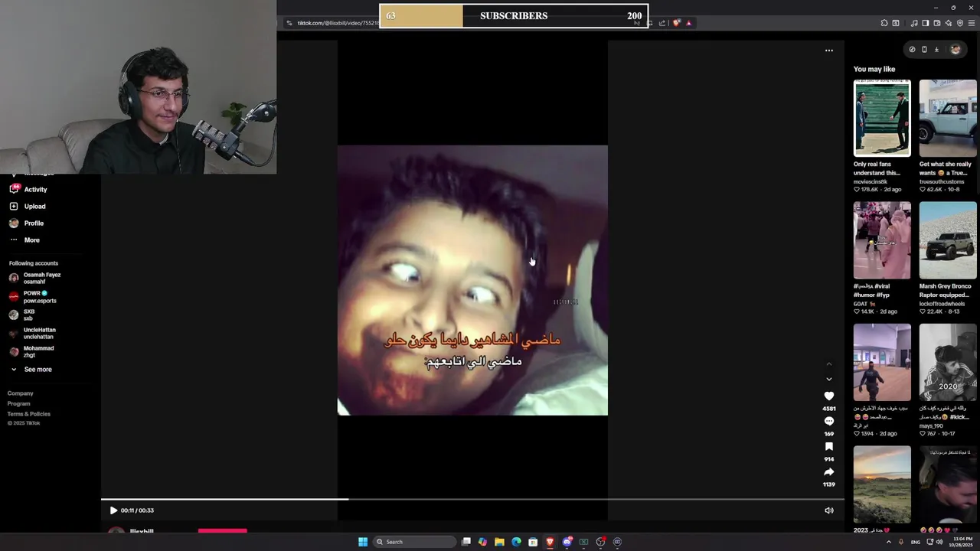Open Task View on taskbar
980x551 pixels.
[x=465, y=542]
